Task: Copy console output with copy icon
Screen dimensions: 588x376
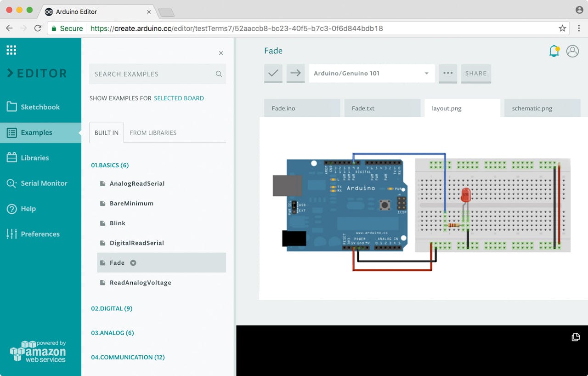Action: pyautogui.click(x=576, y=337)
